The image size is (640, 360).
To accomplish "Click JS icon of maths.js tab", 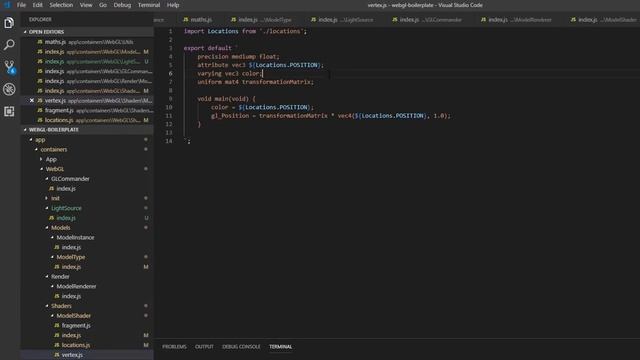I will (186, 20).
